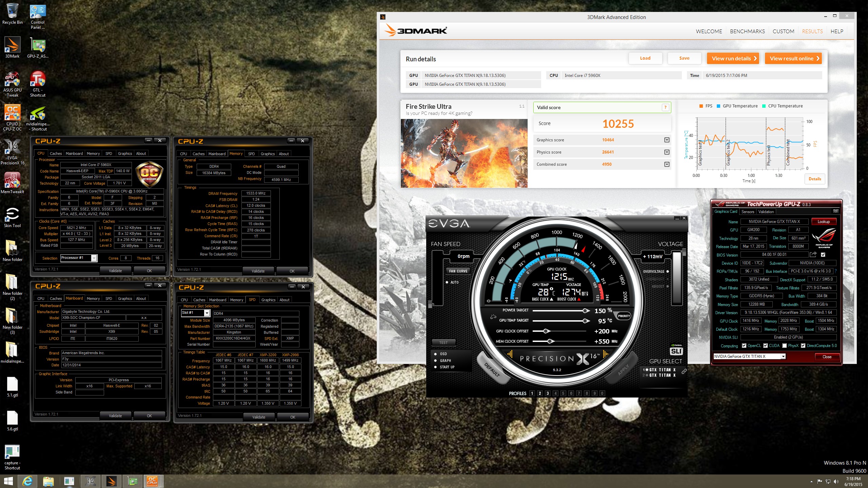Expand the Graphics score details
The height and width of the screenshot is (488, 868).
pyautogui.click(x=667, y=140)
